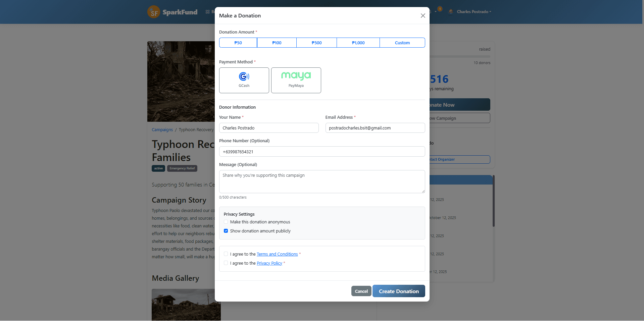
Task: Click the Campaigns breadcrumb link
Action: coord(162,130)
